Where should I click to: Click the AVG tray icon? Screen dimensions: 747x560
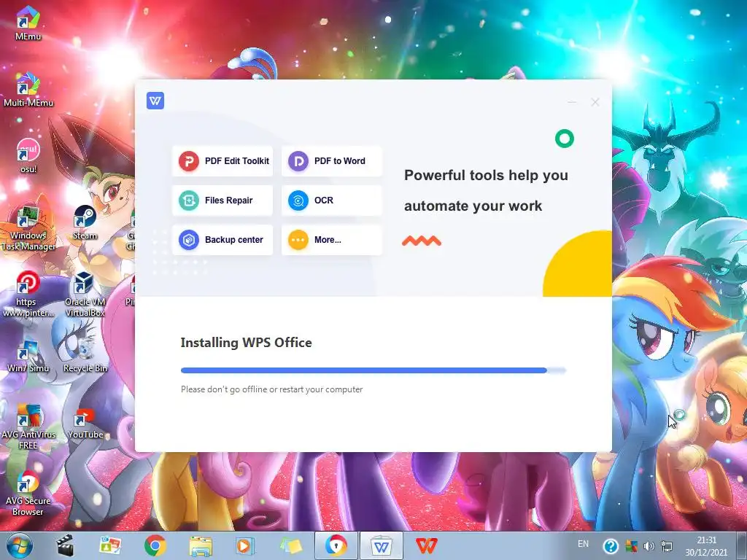(x=631, y=545)
